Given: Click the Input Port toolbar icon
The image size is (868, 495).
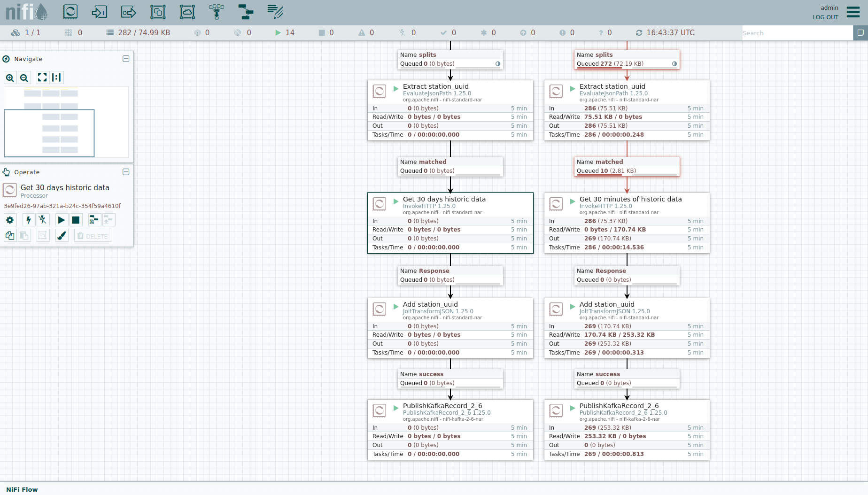Looking at the screenshot, I should click(x=99, y=12).
